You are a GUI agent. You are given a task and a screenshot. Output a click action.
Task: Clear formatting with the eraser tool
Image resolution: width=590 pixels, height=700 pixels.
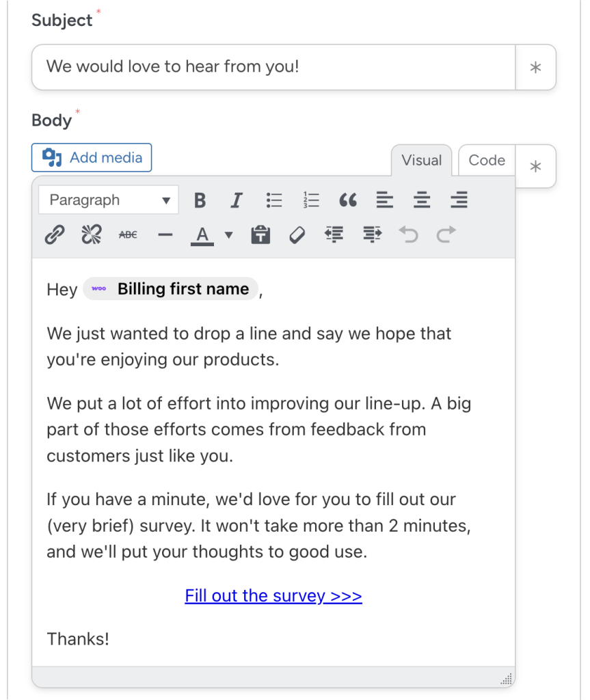click(297, 234)
